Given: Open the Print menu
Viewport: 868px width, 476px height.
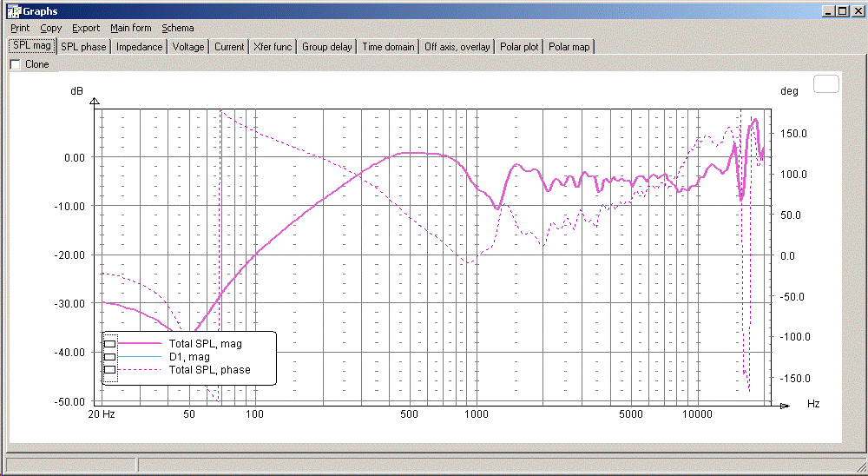Looking at the screenshot, I should 20,28.
